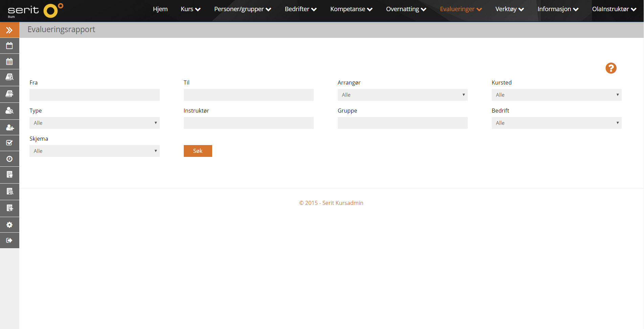The width and height of the screenshot is (644, 329).
Task: Expand the Evalueringer menu
Action: (461, 9)
